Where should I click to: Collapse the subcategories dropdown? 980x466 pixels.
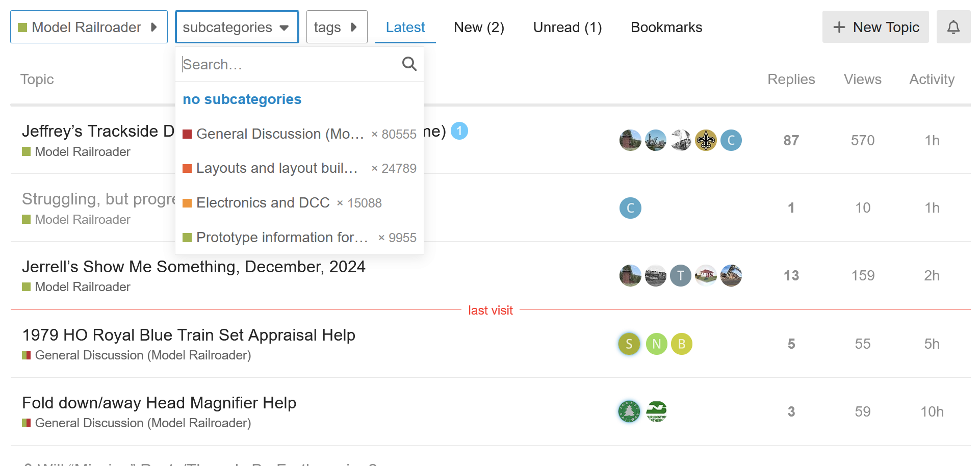pos(237,27)
